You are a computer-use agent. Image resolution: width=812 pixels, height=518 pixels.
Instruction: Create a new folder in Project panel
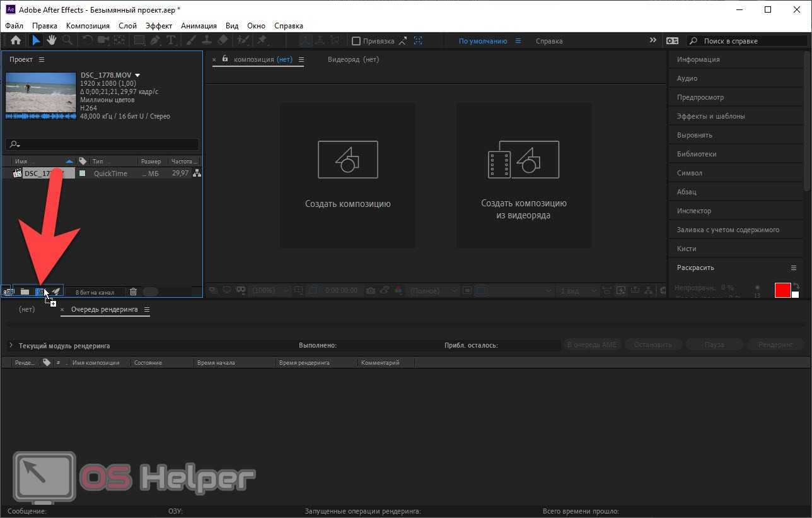click(25, 291)
